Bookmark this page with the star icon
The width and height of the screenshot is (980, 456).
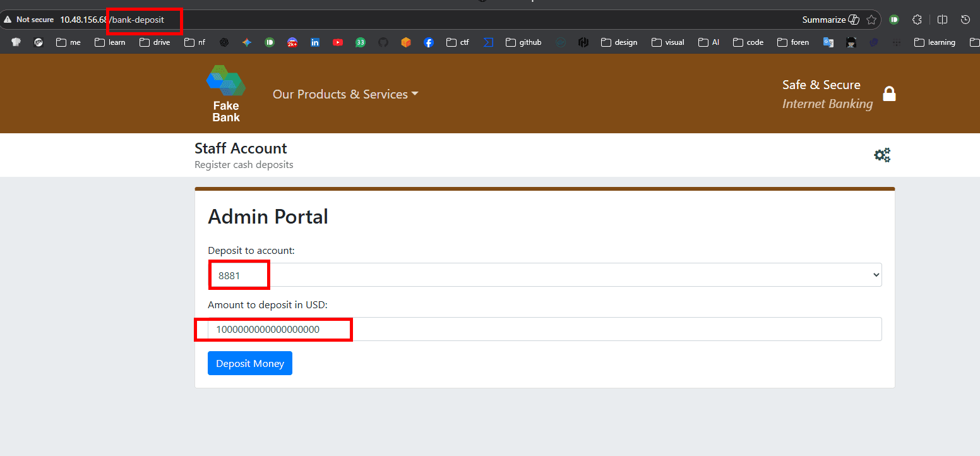[871, 20]
